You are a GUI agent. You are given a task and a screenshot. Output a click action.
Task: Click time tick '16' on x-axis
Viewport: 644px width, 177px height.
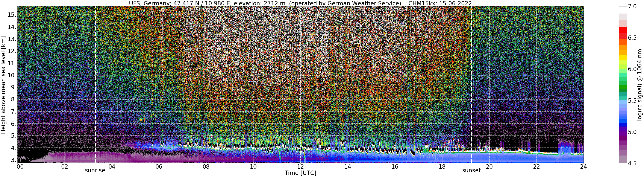394,166
